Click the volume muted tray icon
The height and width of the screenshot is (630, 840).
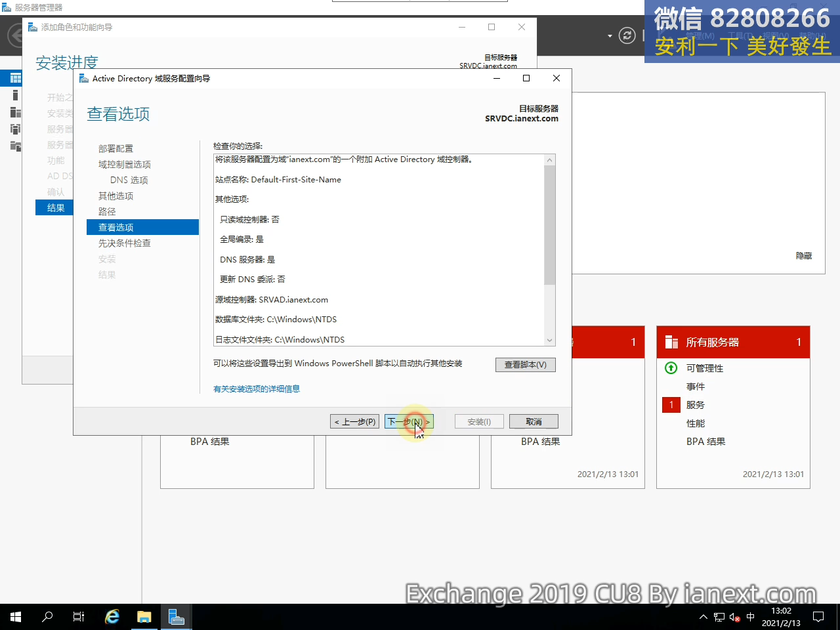click(x=735, y=617)
